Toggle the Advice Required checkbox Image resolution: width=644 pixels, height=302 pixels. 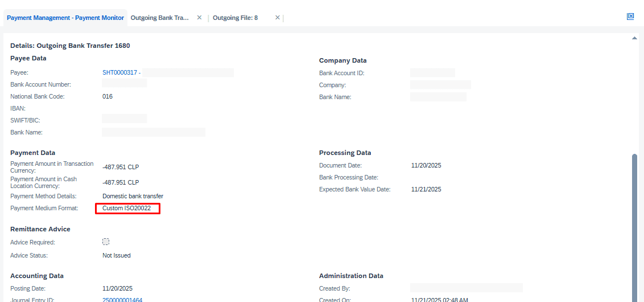point(106,242)
